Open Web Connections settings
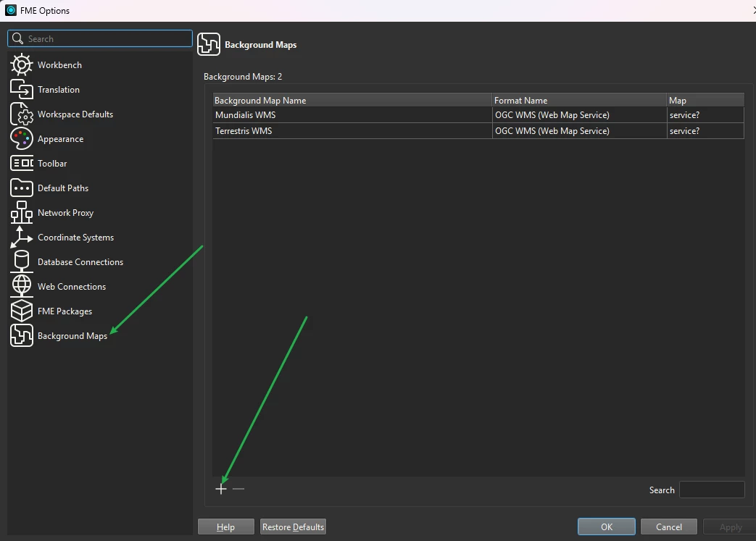The image size is (756, 541). tap(72, 287)
